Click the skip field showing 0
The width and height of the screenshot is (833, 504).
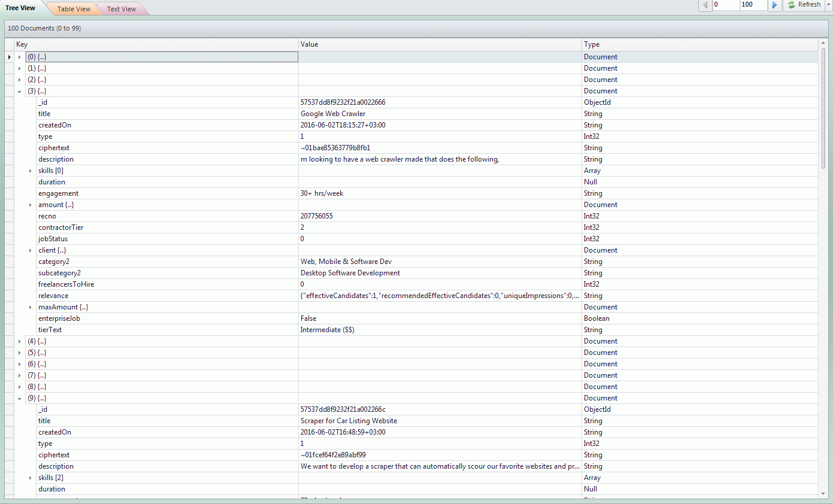pos(725,5)
